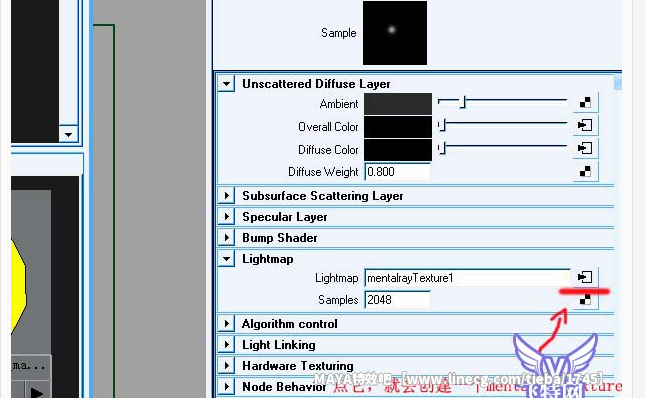Viewport: 645px width, 398px height.
Task: Click checker map button beside Diffuse Weight
Action: point(585,171)
